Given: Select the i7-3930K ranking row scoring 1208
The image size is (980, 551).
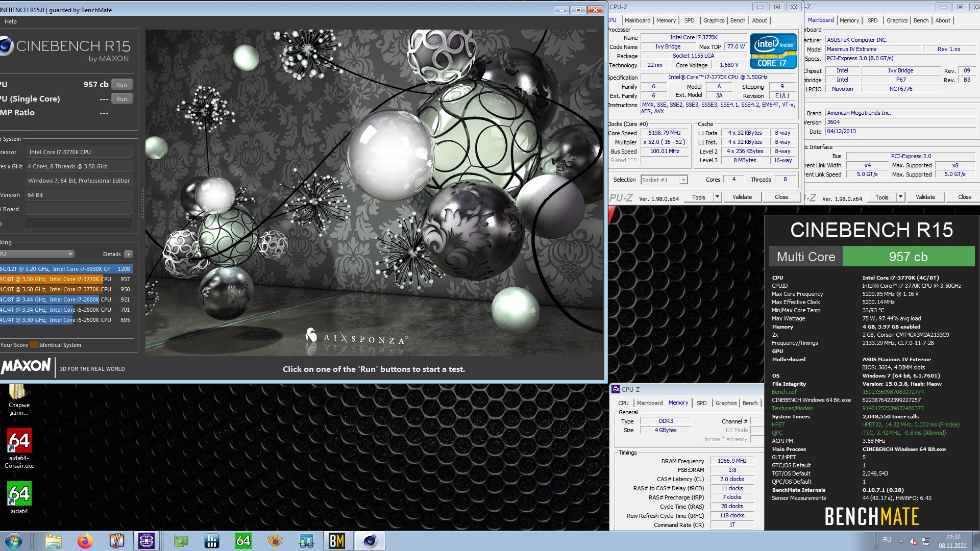Looking at the screenshot, I should (x=66, y=269).
